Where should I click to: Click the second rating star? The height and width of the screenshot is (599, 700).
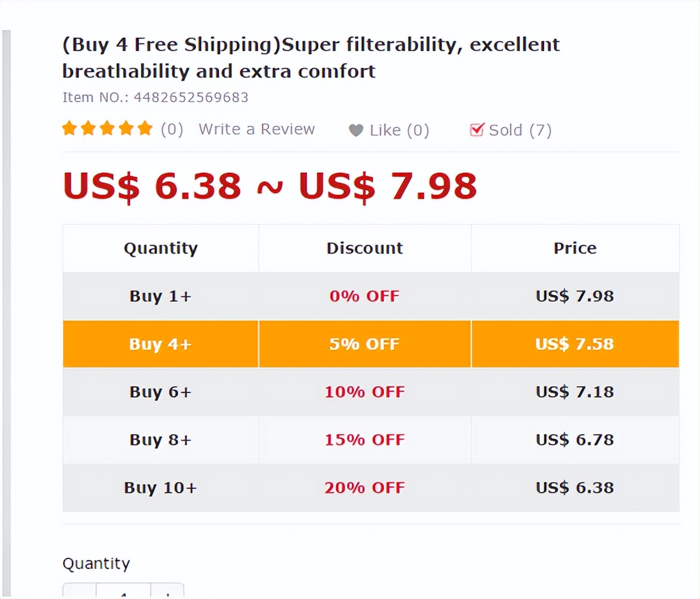click(x=88, y=128)
